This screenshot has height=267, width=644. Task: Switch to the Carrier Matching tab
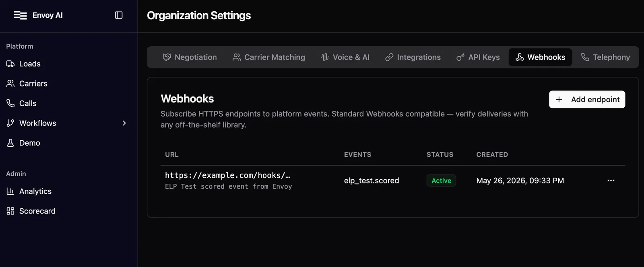coord(269,57)
